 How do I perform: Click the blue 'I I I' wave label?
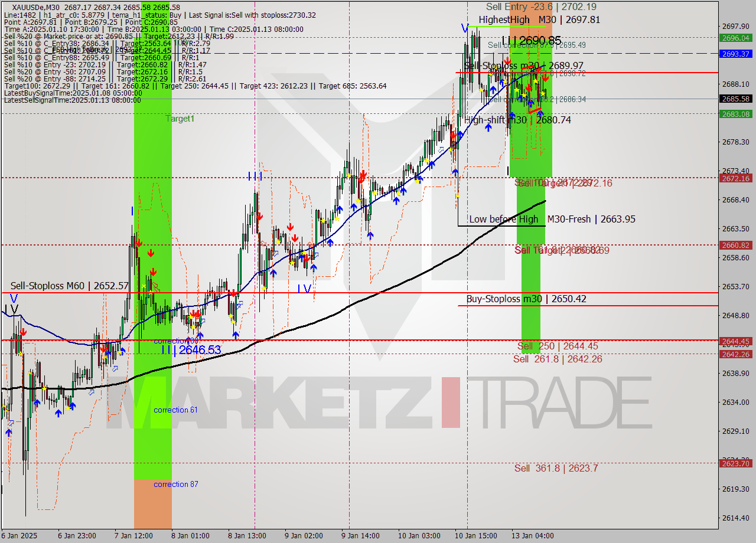click(255, 176)
